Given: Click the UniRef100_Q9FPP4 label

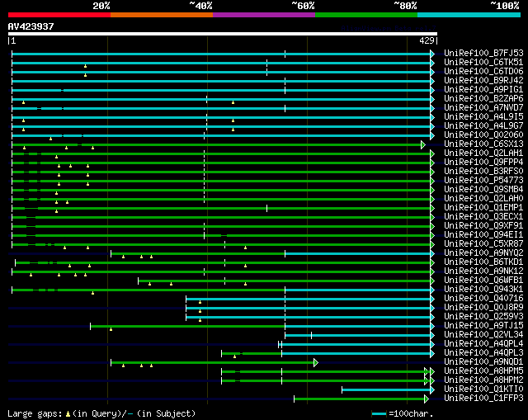Looking at the screenshot, I should [483, 163].
